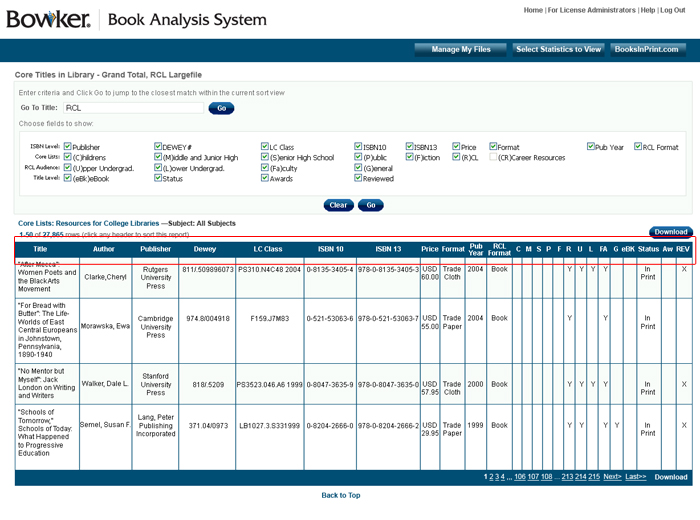
Task: Jump to page 215
Action: (x=594, y=477)
